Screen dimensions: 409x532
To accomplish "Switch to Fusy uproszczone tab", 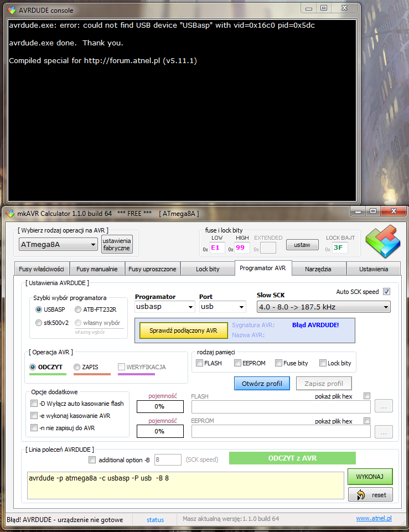I will (152, 269).
